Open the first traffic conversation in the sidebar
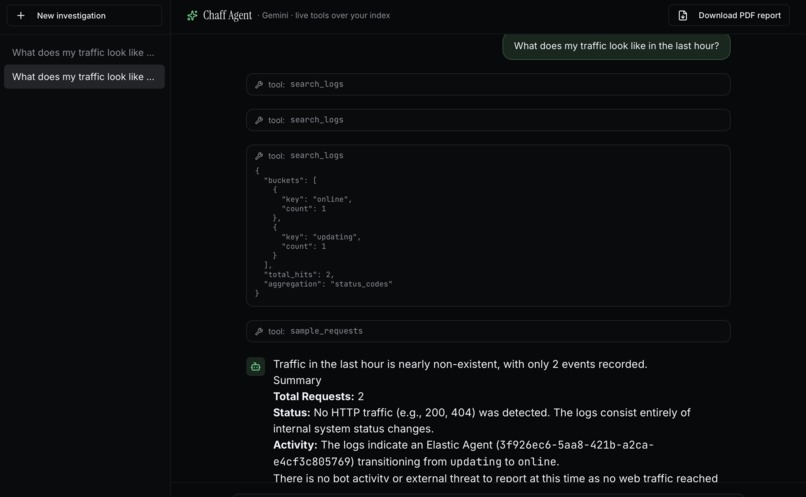Viewport: 806px width, 497px height. (x=84, y=52)
